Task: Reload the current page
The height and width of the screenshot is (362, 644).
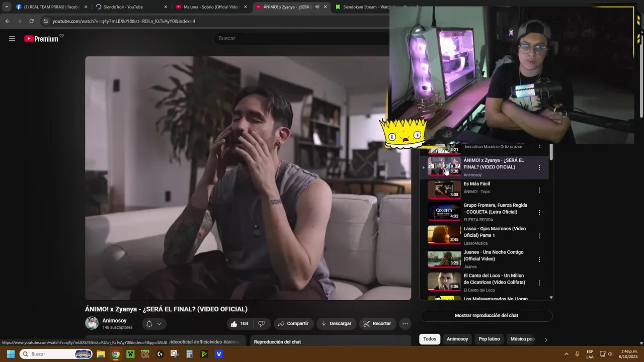Action: (31, 21)
